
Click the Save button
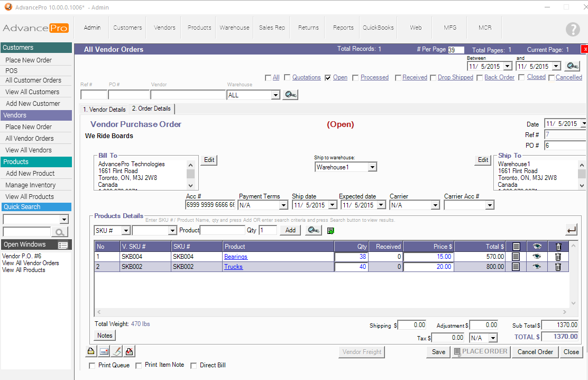[x=438, y=352]
